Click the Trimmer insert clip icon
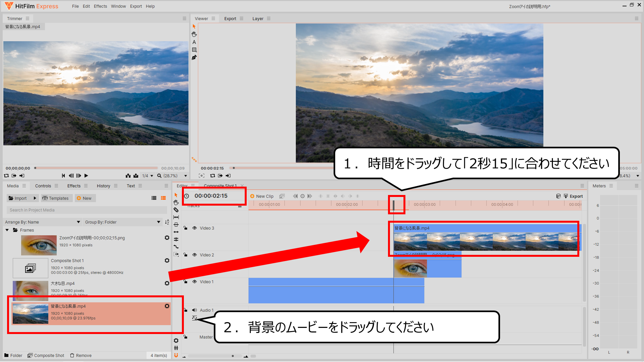This screenshot has height=362, width=644. tap(128, 176)
